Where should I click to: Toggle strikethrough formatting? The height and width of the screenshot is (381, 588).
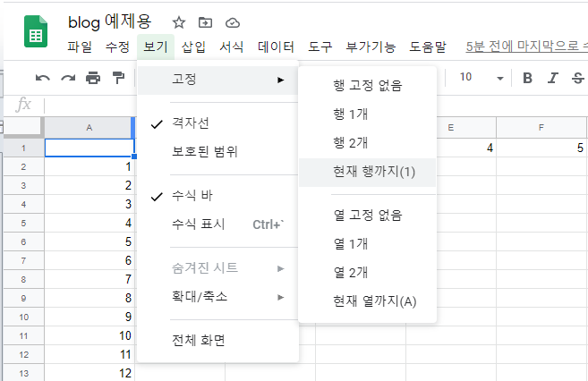point(578,78)
